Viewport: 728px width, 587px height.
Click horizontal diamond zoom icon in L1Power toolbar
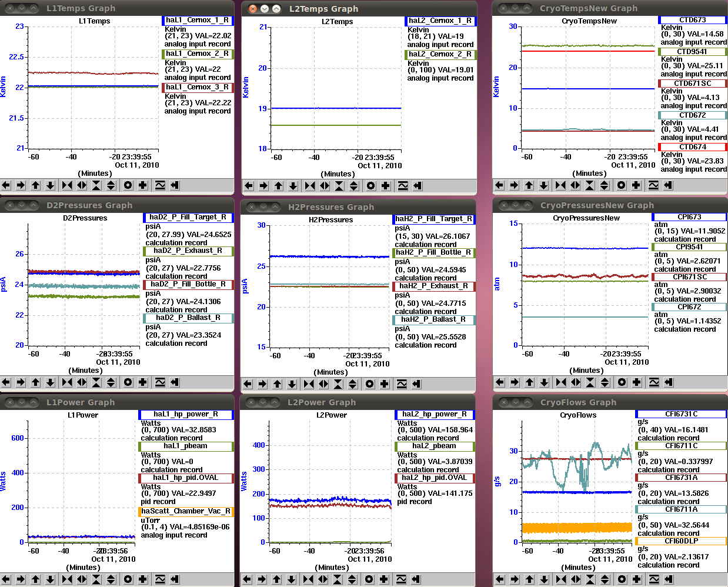[82, 579]
